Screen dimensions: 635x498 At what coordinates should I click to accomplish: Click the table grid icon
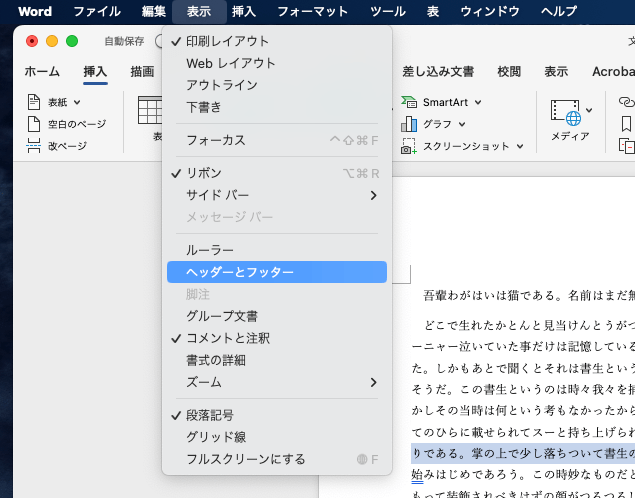[150, 110]
